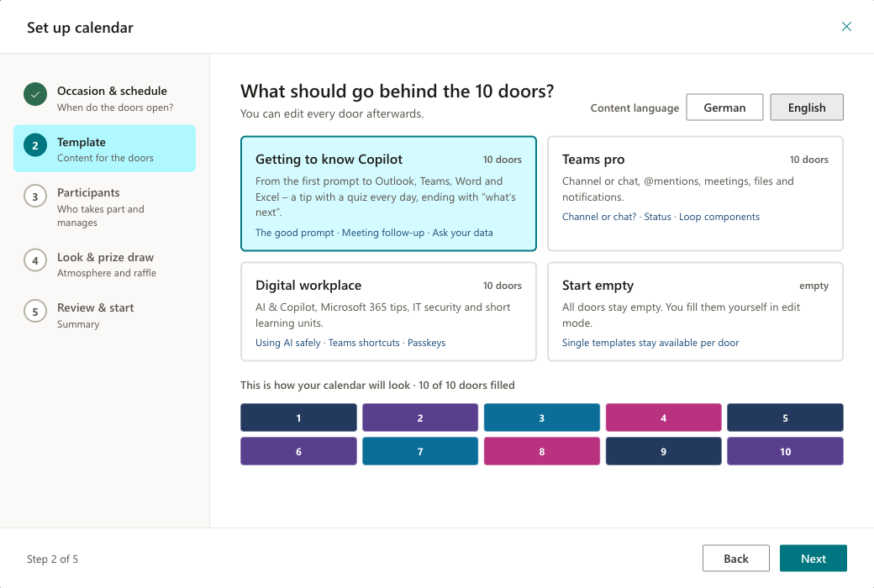The width and height of the screenshot is (874, 588).
Task: Choose Getting to know Copilot template
Action: pos(388,193)
